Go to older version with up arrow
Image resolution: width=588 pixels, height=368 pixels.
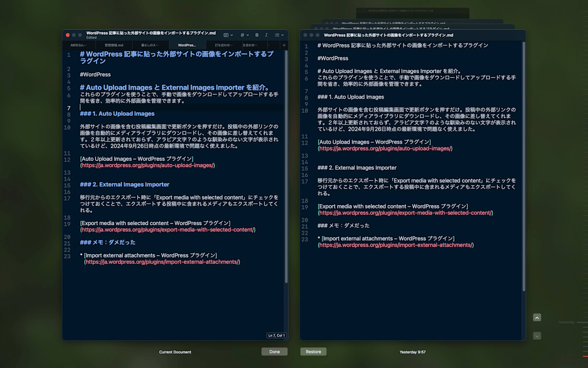[x=537, y=317]
